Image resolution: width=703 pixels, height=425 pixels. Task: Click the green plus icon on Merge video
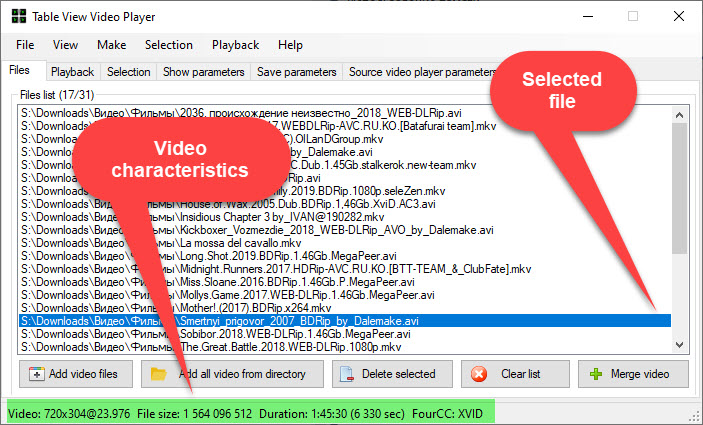pos(596,374)
